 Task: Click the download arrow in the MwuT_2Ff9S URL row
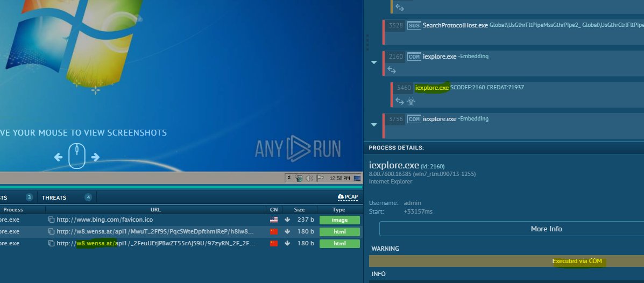click(287, 232)
